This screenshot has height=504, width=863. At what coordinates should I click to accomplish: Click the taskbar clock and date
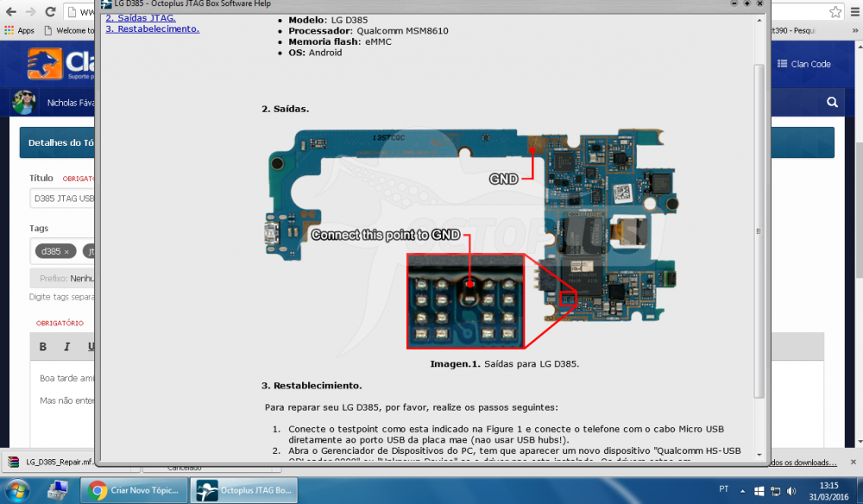click(x=828, y=491)
